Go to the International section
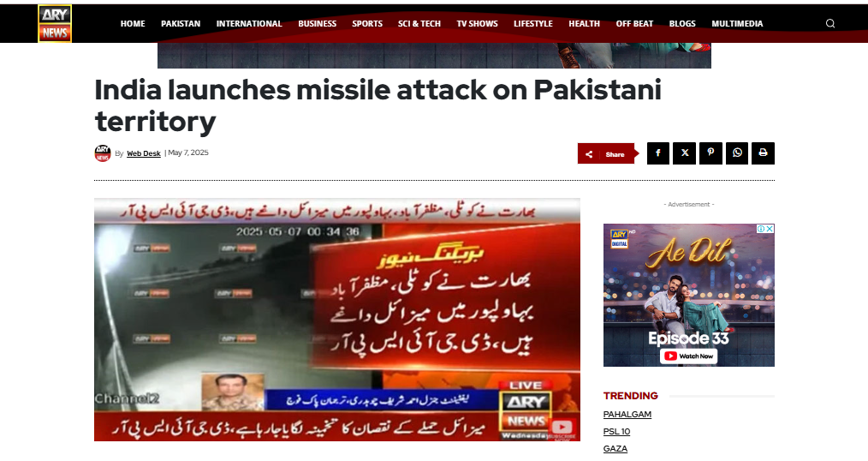 point(249,23)
